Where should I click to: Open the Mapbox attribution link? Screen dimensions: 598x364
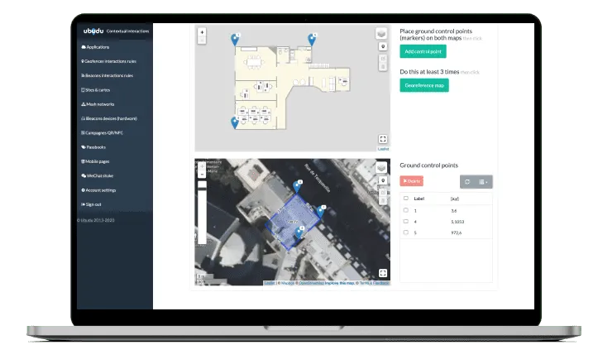click(x=288, y=283)
